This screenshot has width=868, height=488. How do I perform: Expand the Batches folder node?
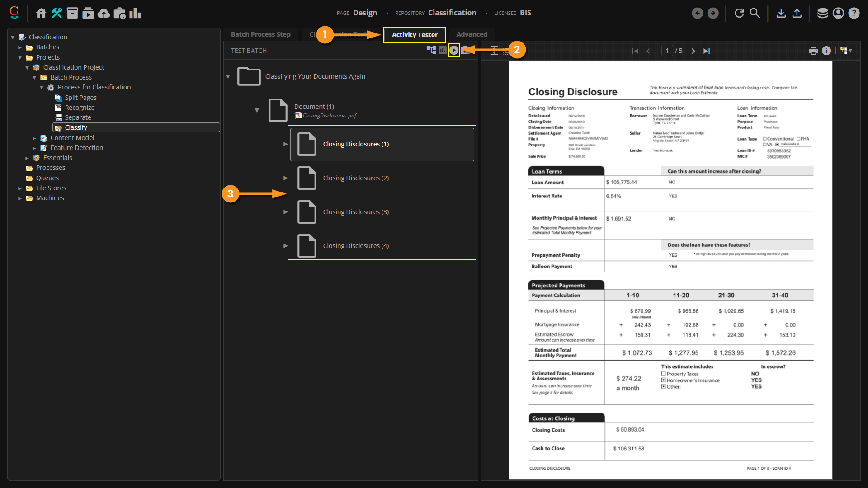click(x=20, y=47)
